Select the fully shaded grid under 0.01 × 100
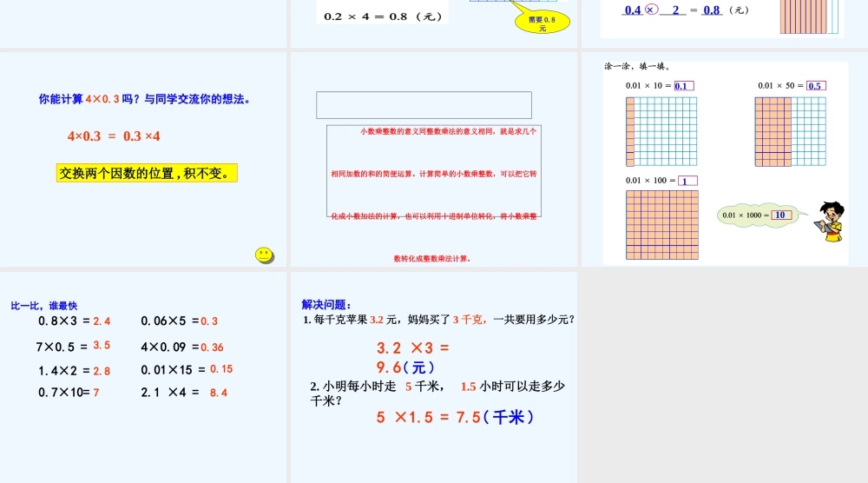Viewport: 868px width, 483px height. tap(662, 225)
